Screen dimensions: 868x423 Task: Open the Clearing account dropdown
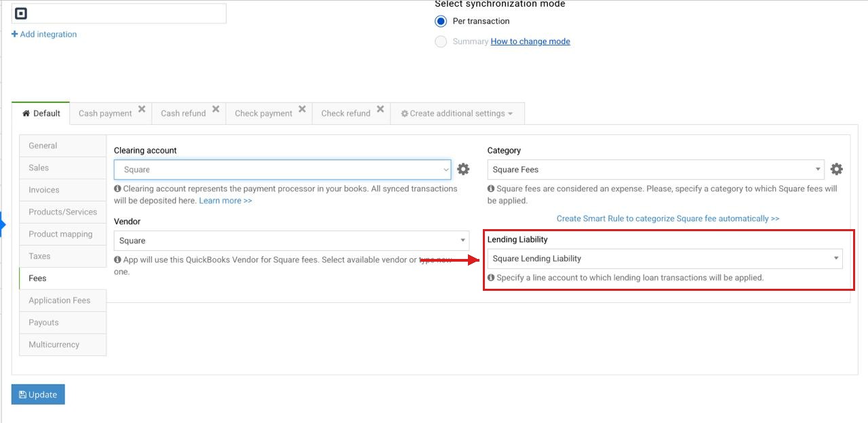pyautogui.click(x=282, y=169)
